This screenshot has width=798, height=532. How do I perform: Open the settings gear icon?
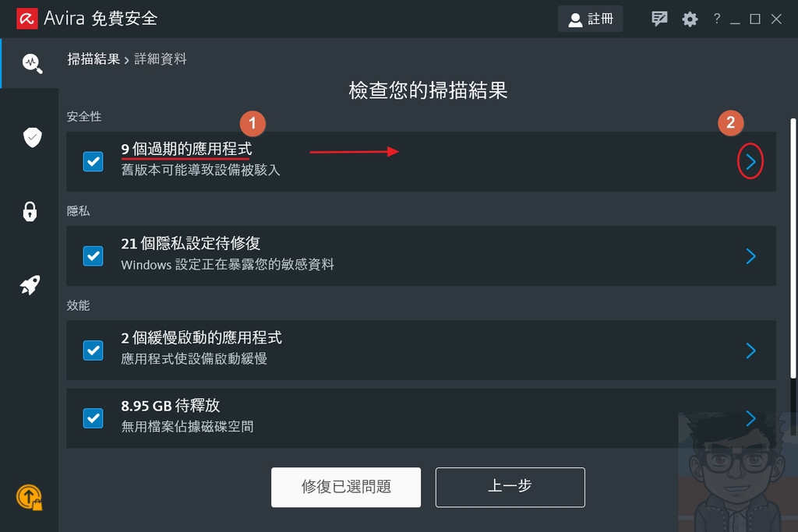[x=690, y=19]
